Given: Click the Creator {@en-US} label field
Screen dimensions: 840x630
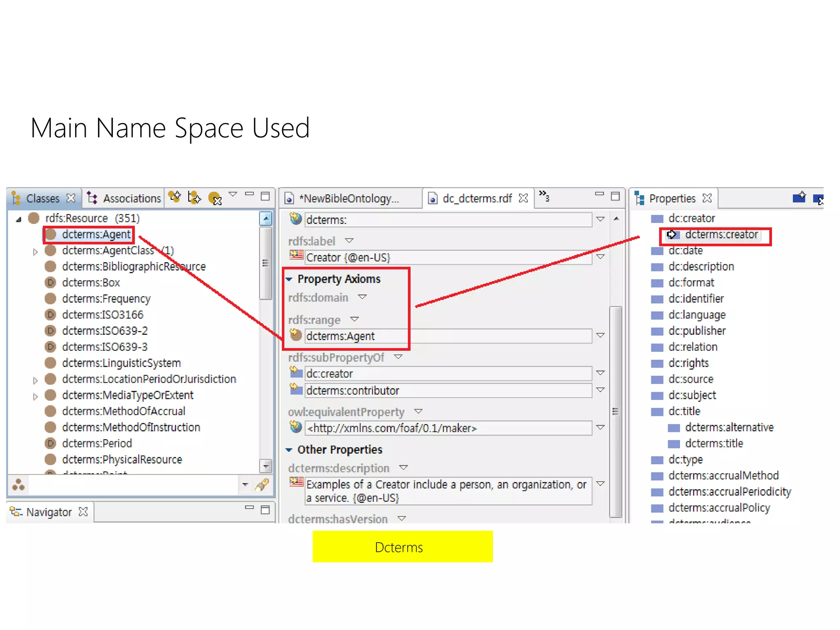Looking at the screenshot, I should point(448,258).
